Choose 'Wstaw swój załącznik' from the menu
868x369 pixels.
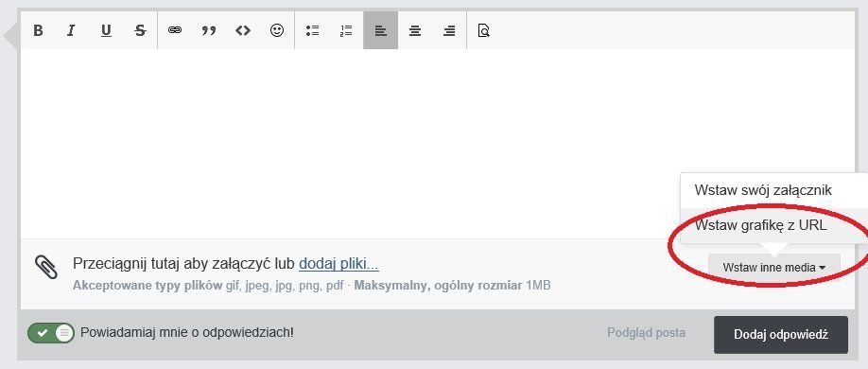[x=763, y=190]
